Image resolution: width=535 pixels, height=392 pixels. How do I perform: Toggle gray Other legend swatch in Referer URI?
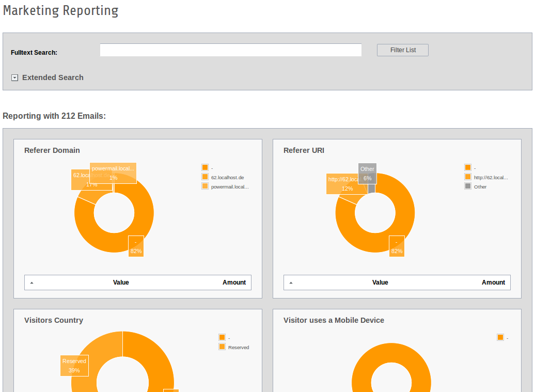click(468, 186)
